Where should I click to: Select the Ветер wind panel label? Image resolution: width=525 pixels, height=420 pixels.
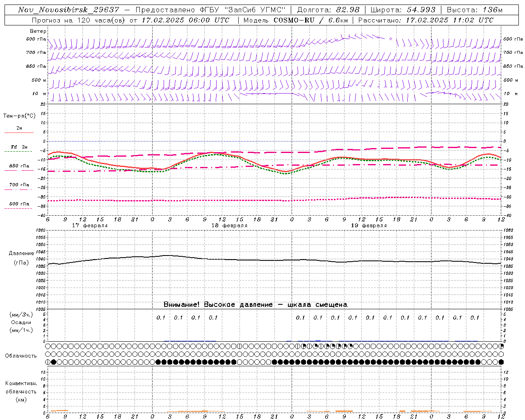(38, 31)
